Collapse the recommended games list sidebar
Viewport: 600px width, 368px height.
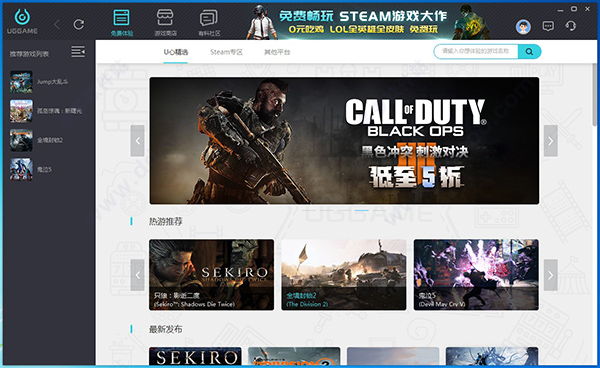click(78, 52)
